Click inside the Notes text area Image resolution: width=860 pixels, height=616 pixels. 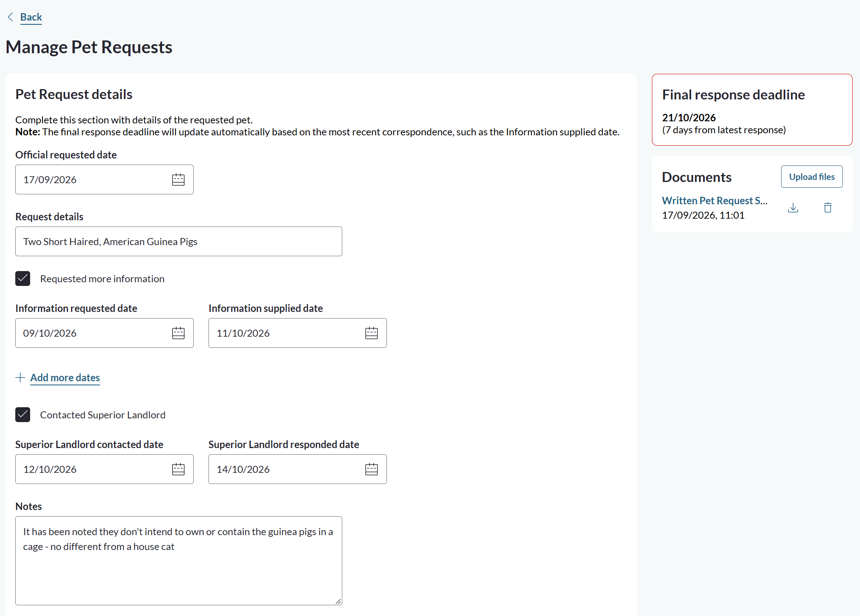tap(179, 561)
